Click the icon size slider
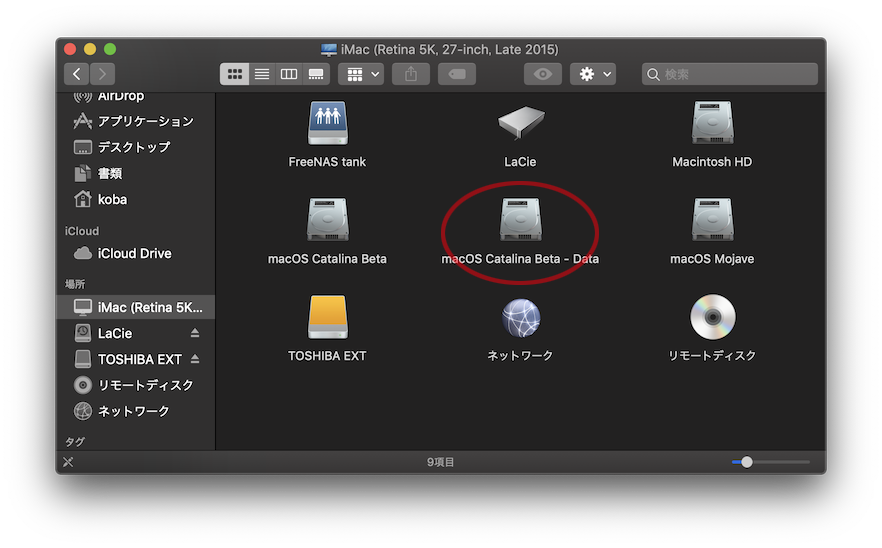882x548 pixels. click(771, 462)
